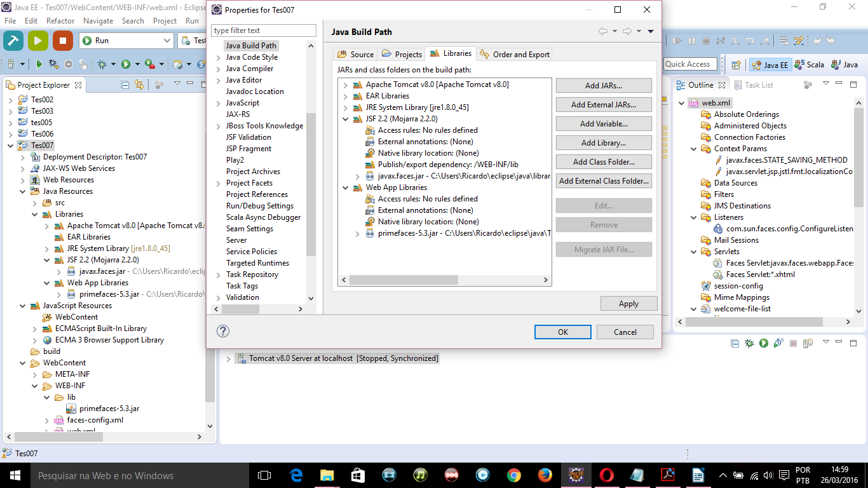
Task: Start the server in profile mode
Action: (x=778, y=343)
